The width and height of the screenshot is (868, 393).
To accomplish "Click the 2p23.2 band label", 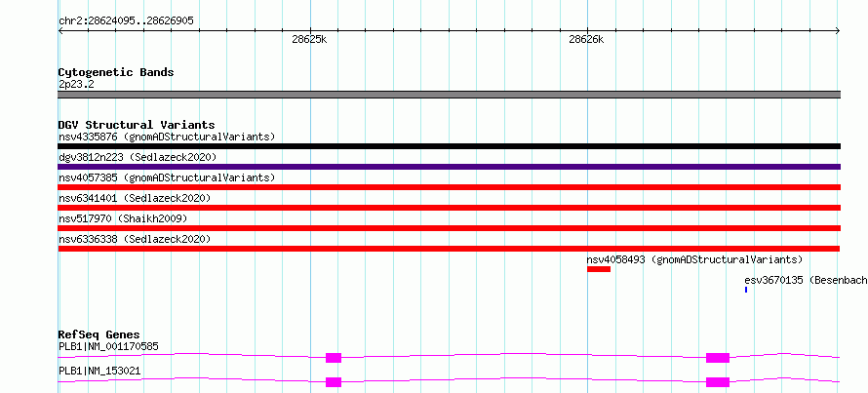I will pos(76,85).
